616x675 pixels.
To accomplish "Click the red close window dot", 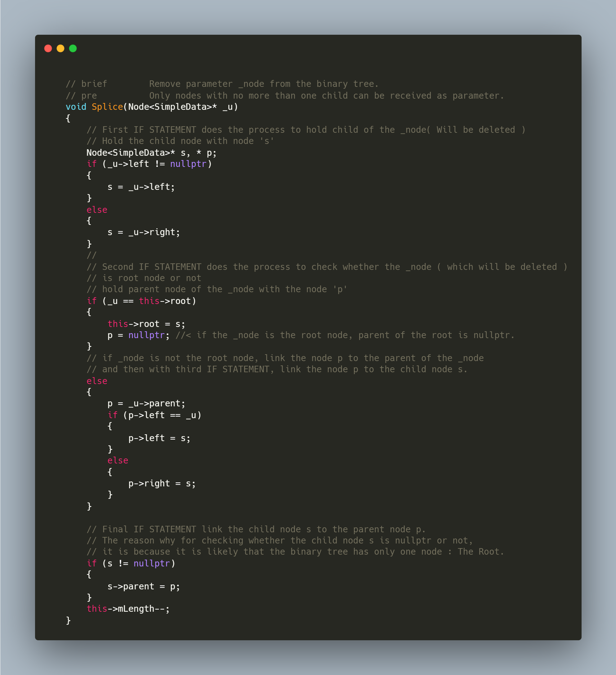I will click(48, 49).
